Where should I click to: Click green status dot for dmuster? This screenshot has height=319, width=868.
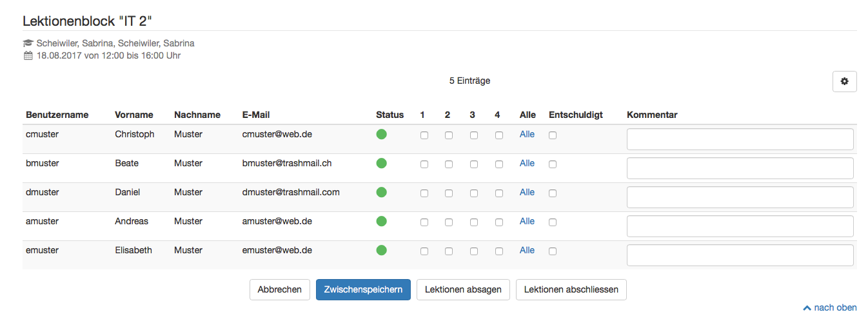click(381, 193)
